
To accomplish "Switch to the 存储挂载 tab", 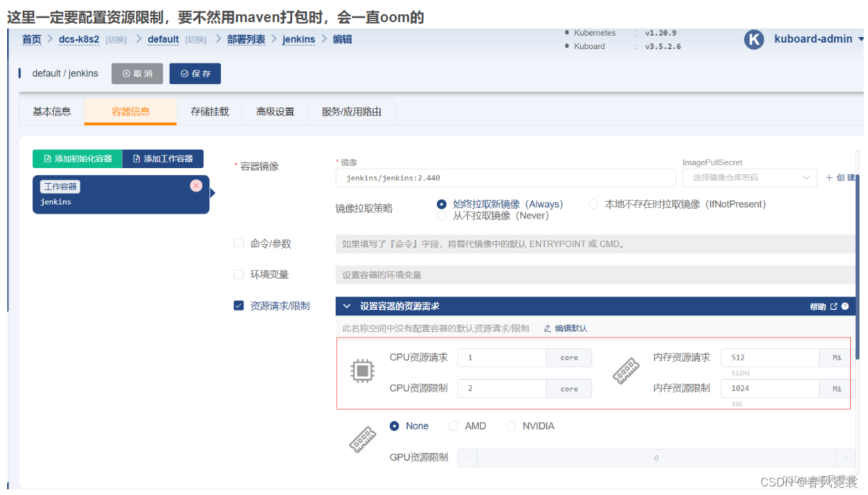I will tap(210, 112).
